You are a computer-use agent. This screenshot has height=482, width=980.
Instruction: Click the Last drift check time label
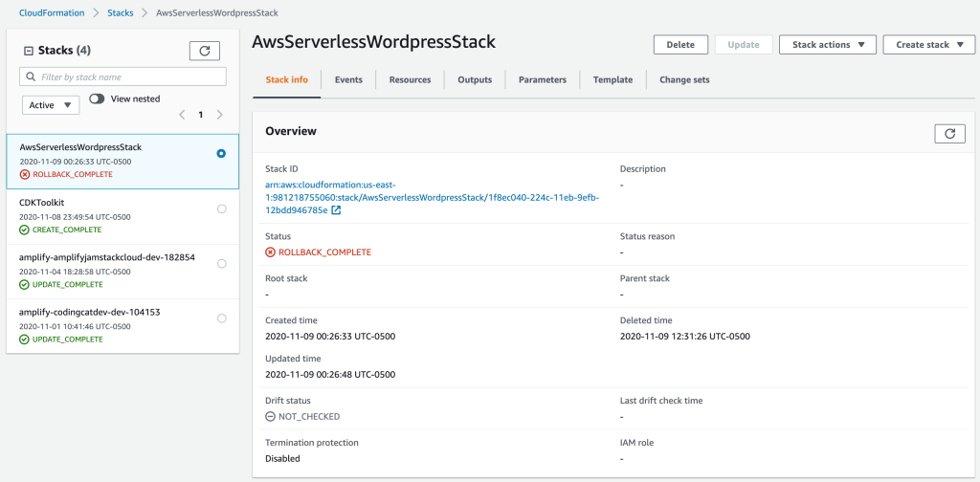tap(661, 400)
